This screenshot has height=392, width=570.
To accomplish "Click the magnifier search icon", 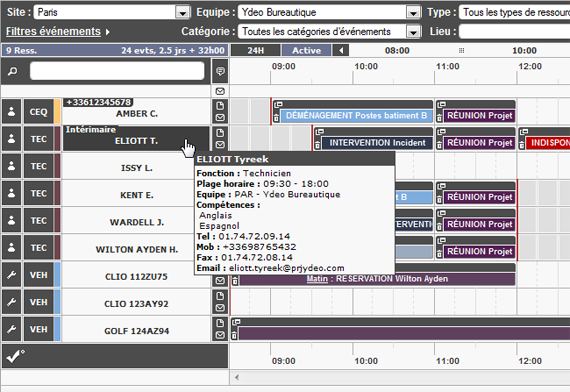I will [12, 71].
